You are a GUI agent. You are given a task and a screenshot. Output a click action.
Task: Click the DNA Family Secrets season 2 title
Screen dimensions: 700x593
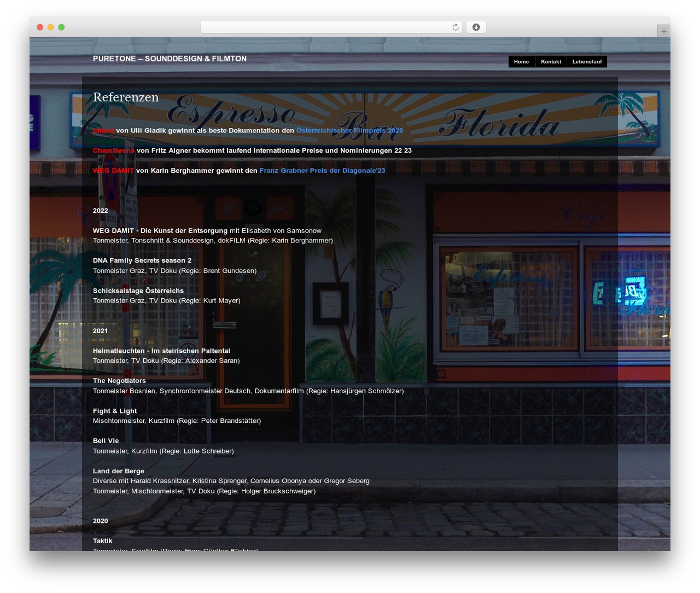click(142, 260)
